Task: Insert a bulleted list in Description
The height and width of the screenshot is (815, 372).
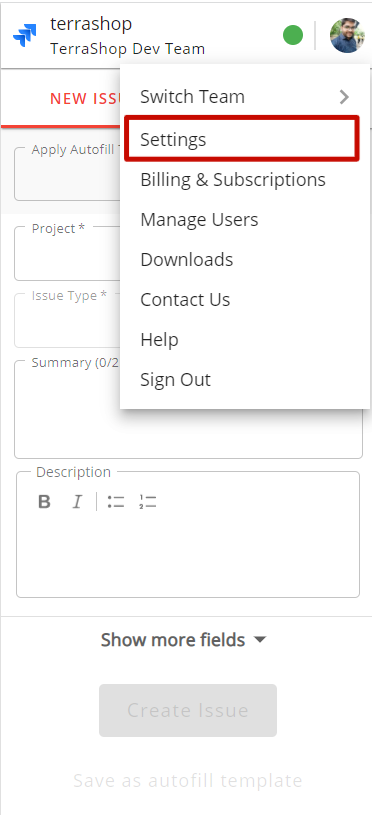Action: pyautogui.click(x=115, y=502)
